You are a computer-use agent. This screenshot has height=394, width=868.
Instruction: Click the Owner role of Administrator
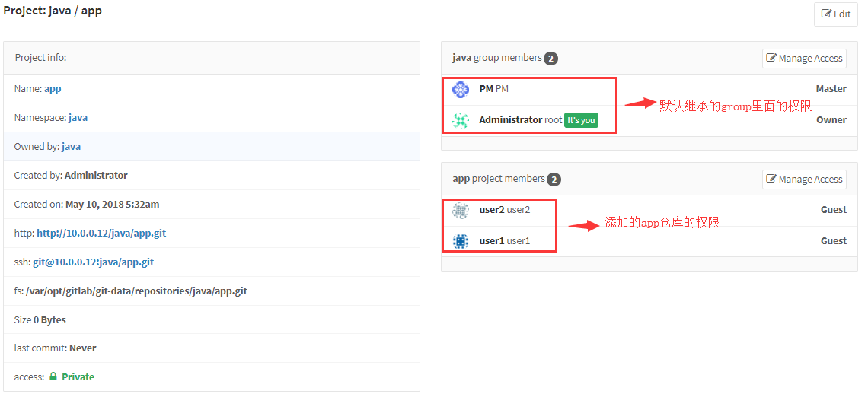[831, 119]
